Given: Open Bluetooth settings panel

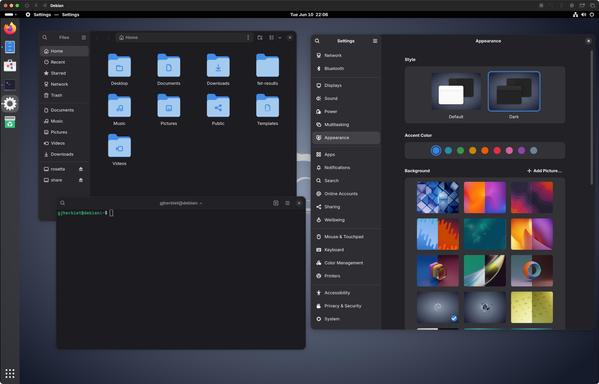Looking at the screenshot, I should [346, 68].
